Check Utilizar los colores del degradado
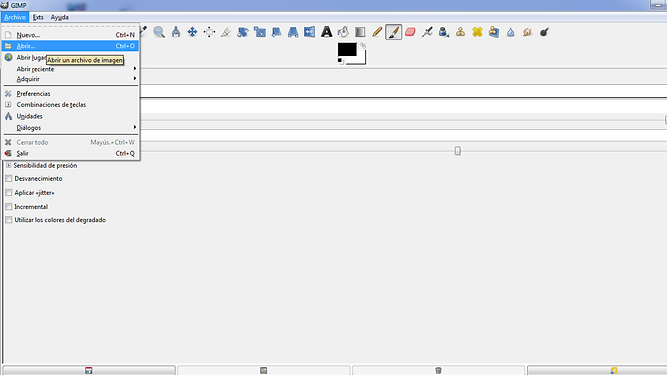 [x=9, y=220]
